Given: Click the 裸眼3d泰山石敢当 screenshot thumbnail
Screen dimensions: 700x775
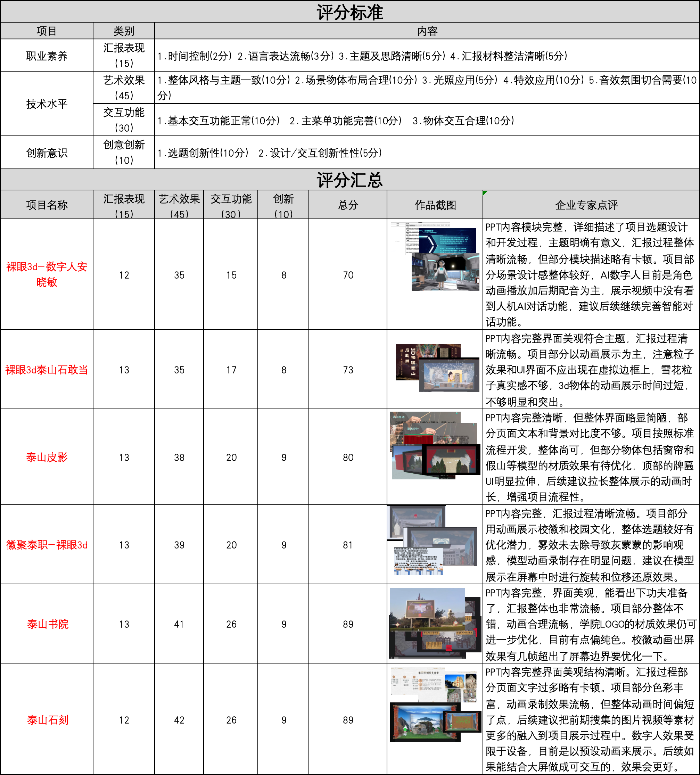Looking at the screenshot, I should point(437,368).
